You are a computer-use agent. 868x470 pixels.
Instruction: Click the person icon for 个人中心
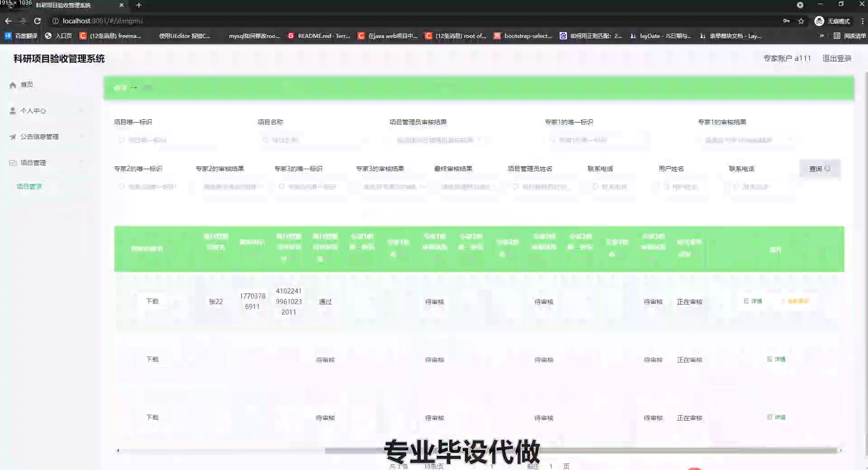[13, 111]
